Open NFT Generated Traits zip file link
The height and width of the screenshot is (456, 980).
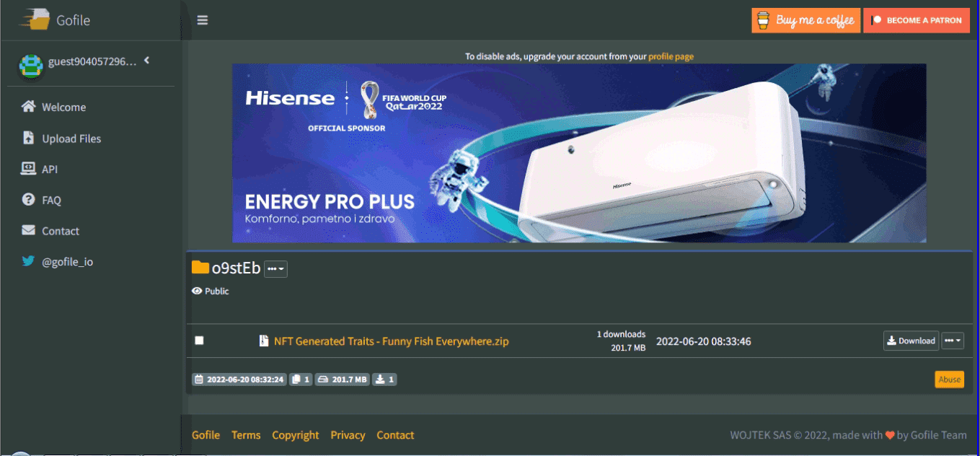point(392,341)
